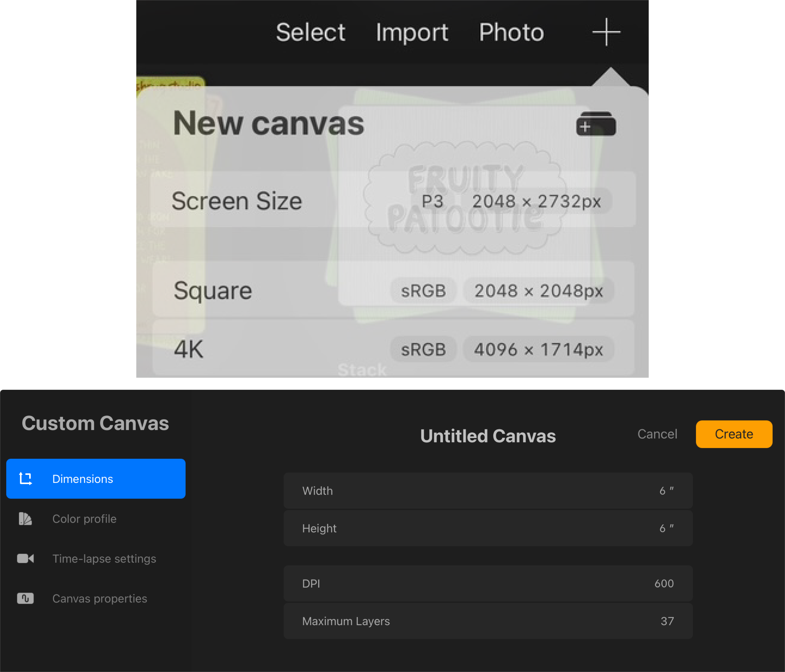Image resolution: width=785 pixels, height=672 pixels.
Task: Open Photo from the top bar
Action: (511, 32)
